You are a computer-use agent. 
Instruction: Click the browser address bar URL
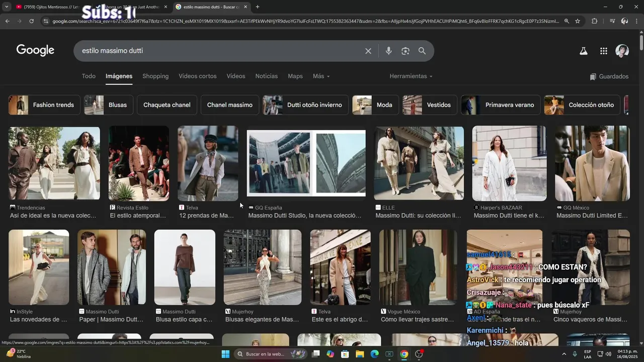tap(305, 21)
